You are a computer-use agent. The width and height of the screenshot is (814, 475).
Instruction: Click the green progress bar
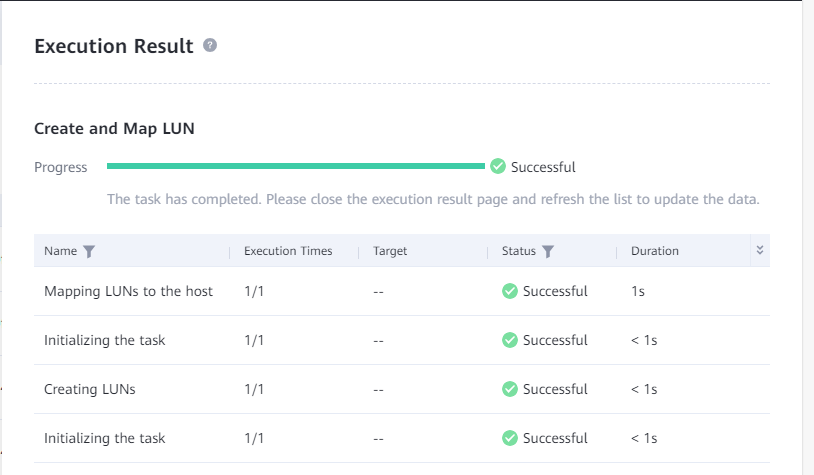point(295,166)
